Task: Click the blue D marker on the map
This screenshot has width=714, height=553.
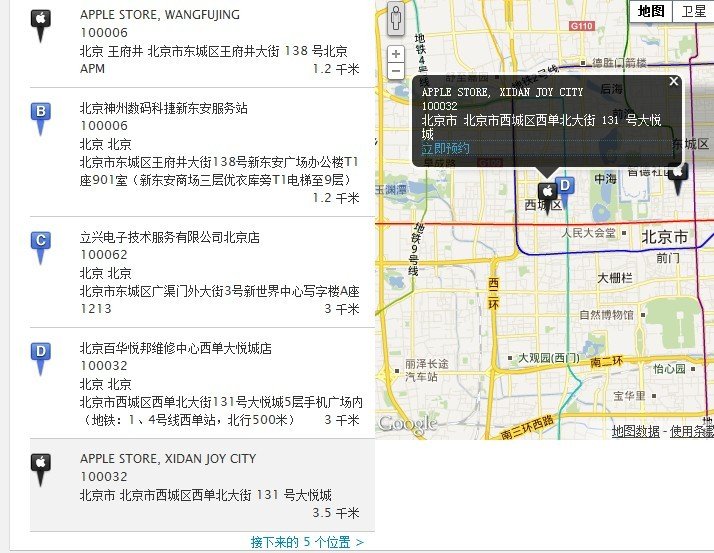Action: coord(565,192)
